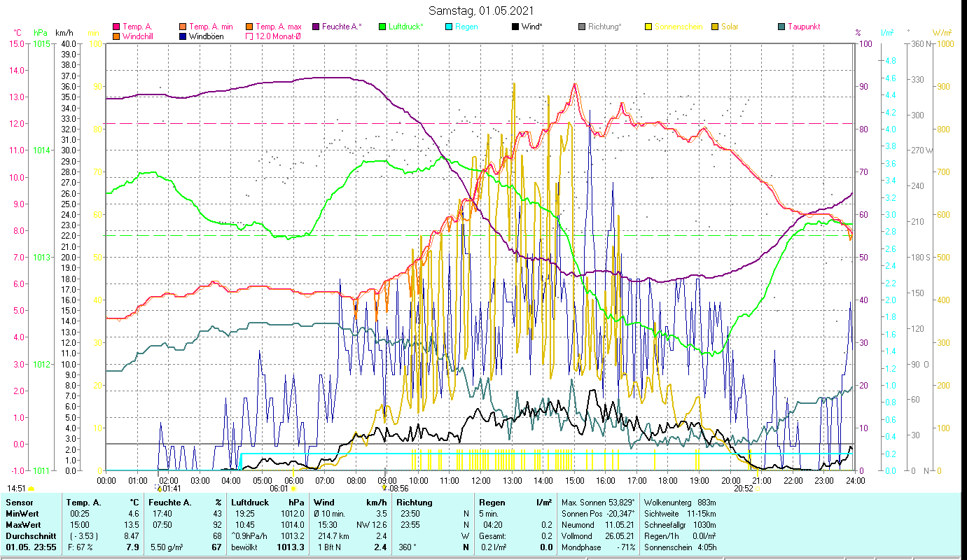Click the Regen column header in table
The height and width of the screenshot is (560, 967).
pyautogui.click(x=492, y=502)
